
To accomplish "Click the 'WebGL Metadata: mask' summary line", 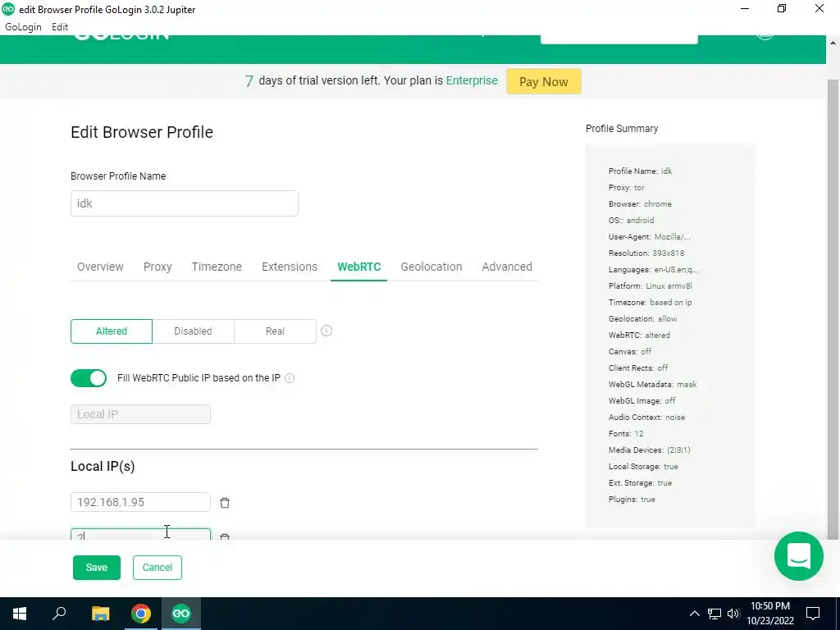I will [x=652, y=384].
